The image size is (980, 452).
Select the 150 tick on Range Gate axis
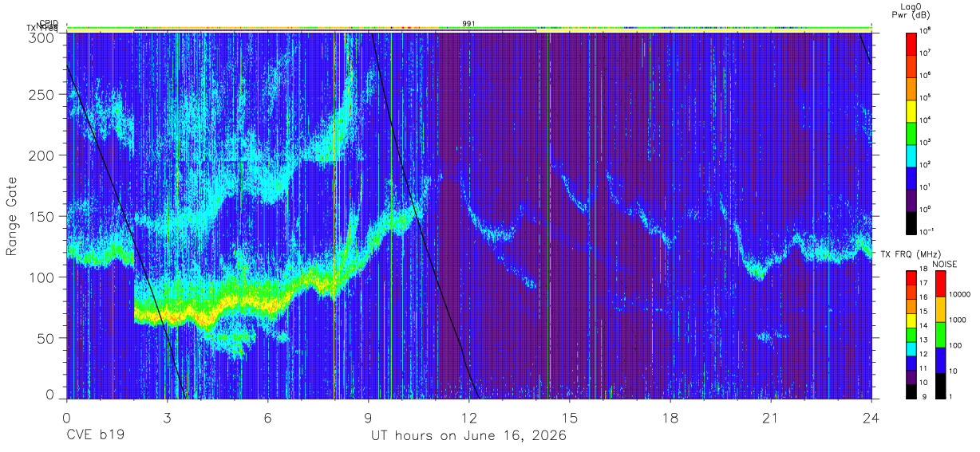click(41, 216)
